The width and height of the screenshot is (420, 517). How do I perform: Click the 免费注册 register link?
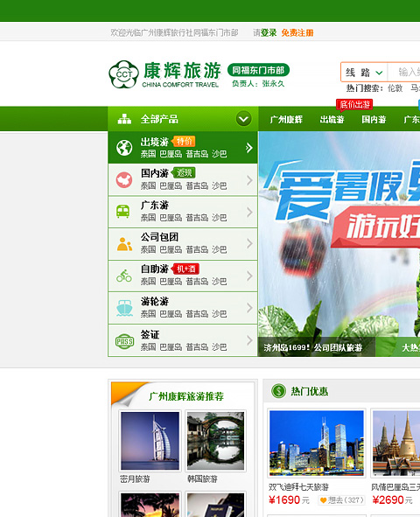pyautogui.click(x=297, y=32)
